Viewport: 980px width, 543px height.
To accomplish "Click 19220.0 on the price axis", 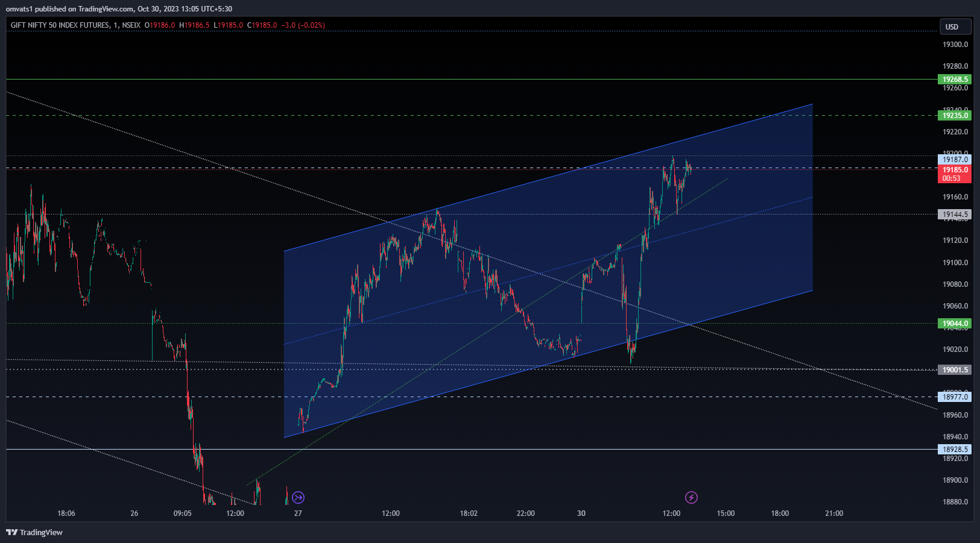I will tap(955, 132).
